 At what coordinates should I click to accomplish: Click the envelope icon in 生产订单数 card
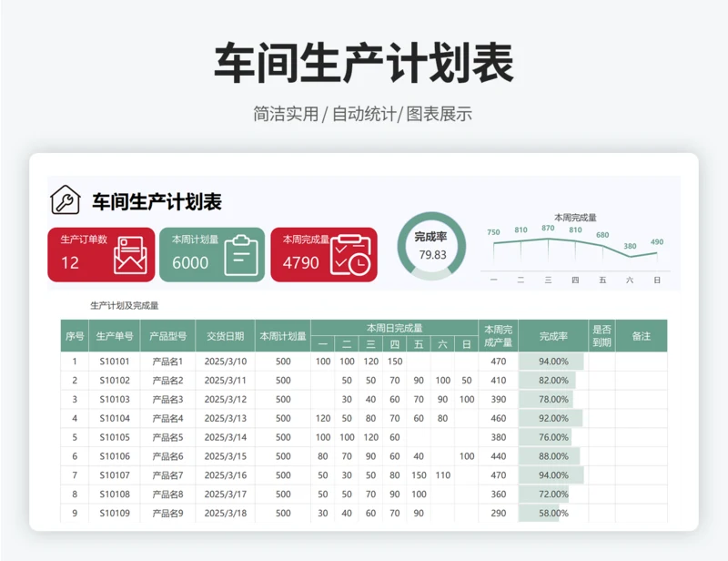(x=130, y=255)
